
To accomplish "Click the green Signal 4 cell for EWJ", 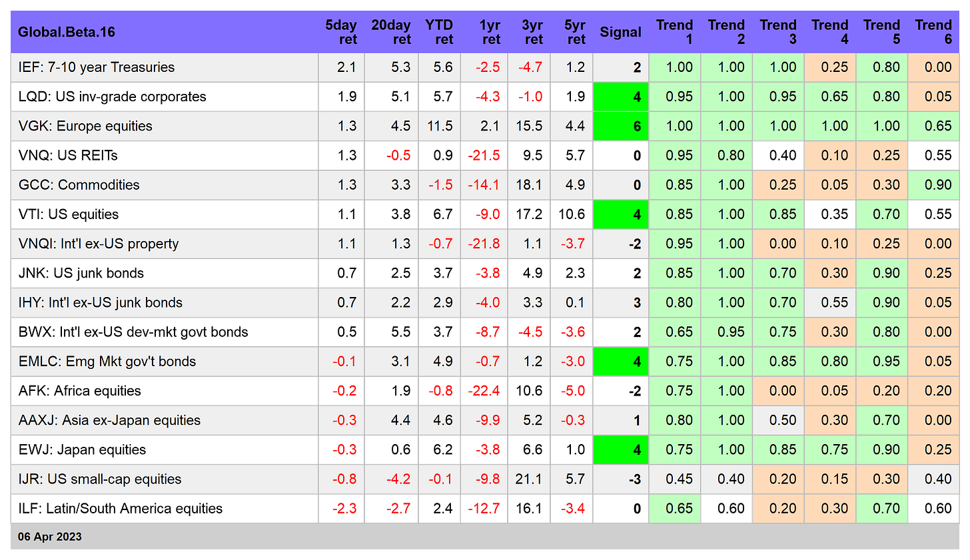I will click(620, 449).
